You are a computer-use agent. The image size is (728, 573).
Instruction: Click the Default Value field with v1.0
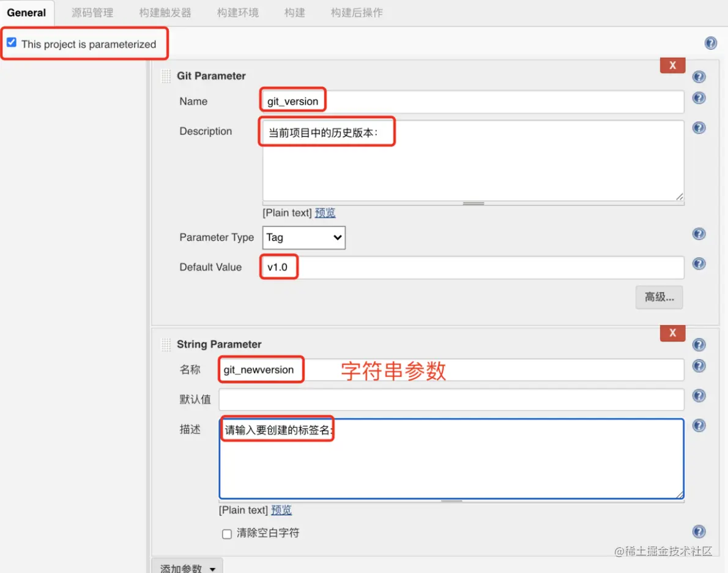pyautogui.click(x=473, y=267)
